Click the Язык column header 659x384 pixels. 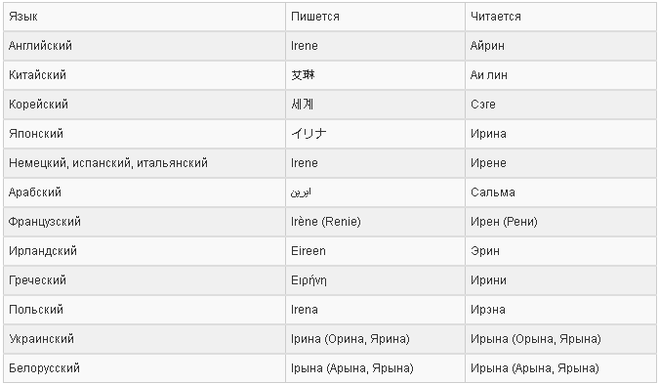pyautogui.click(x=145, y=16)
